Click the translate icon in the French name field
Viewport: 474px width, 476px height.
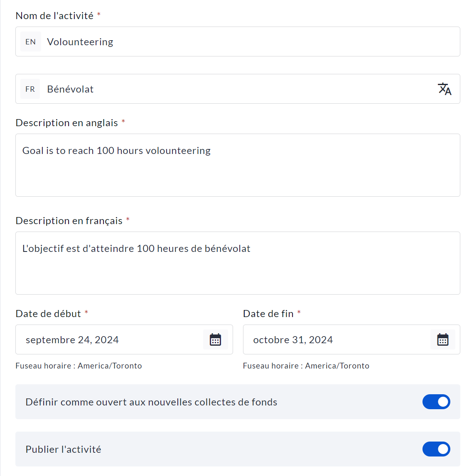[x=445, y=89]
